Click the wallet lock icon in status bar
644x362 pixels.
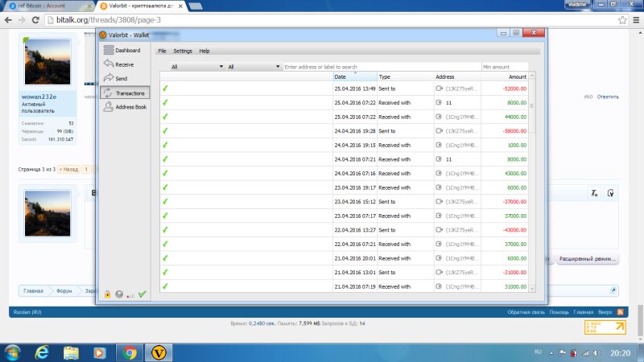coord(107,294)
